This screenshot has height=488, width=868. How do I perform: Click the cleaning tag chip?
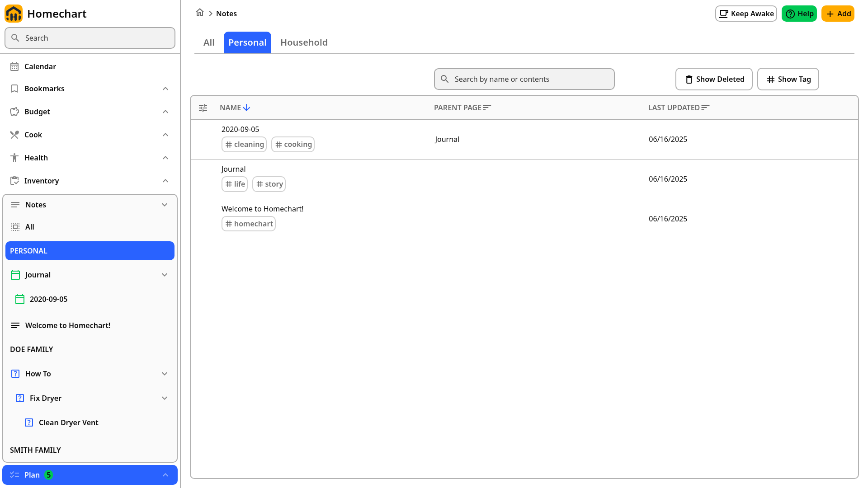tap(244, 145)
